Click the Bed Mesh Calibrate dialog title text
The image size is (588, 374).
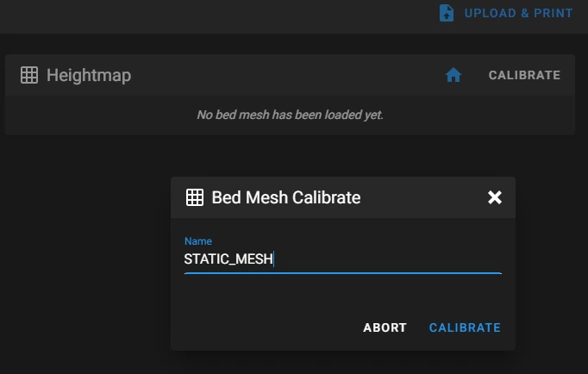(286, 197)
